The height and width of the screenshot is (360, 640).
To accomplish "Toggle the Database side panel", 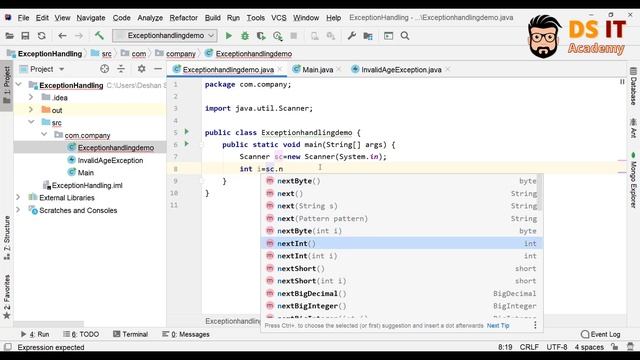I will click(633, 87).
